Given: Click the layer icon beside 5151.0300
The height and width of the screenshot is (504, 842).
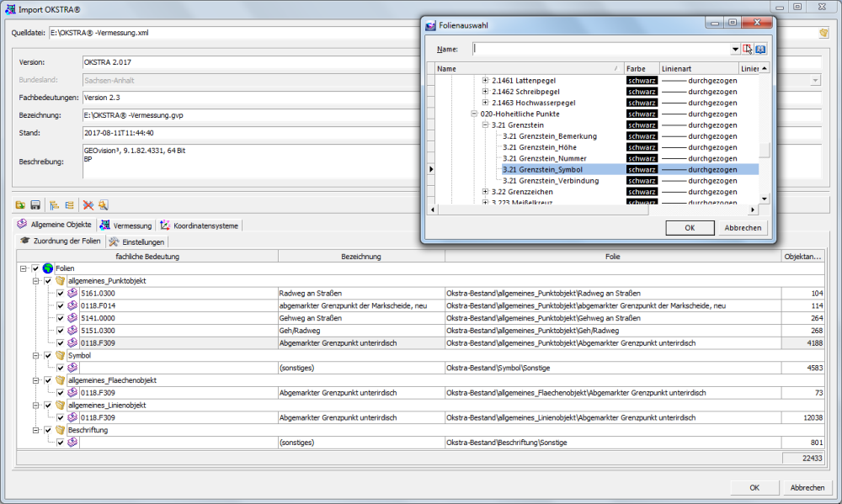Looking at the screenshot, I should click(x=72, y=331).
